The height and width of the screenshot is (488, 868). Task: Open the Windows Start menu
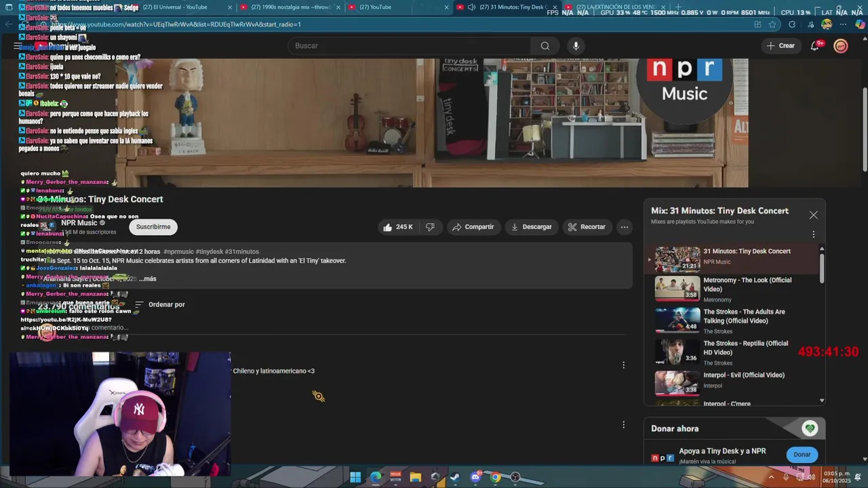coord(355,477)
